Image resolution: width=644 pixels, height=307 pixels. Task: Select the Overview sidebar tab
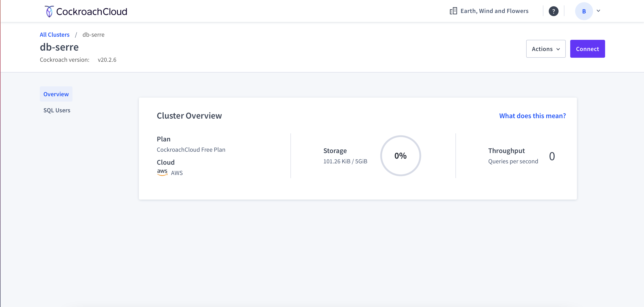click(56, 94)
